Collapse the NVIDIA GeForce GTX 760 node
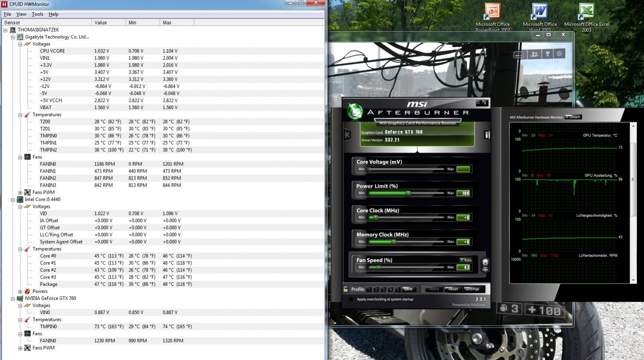Screen dimensions: 644x360 click(x=13, y=299)
